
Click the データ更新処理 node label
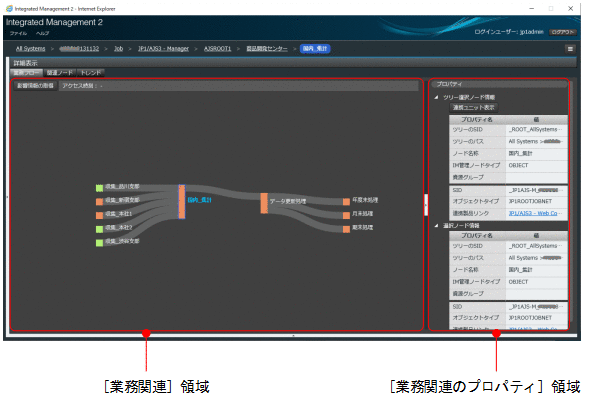tap(288, 201)
